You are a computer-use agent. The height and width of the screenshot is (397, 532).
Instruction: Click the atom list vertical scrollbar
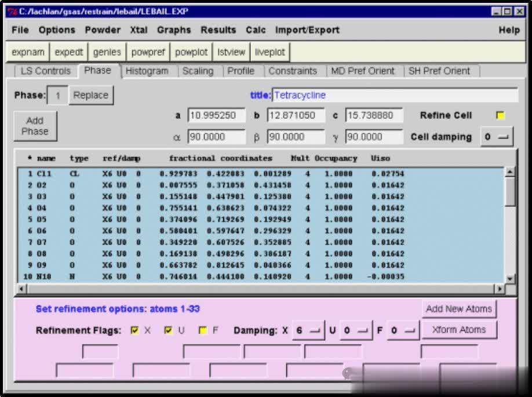tap(510, 192)
